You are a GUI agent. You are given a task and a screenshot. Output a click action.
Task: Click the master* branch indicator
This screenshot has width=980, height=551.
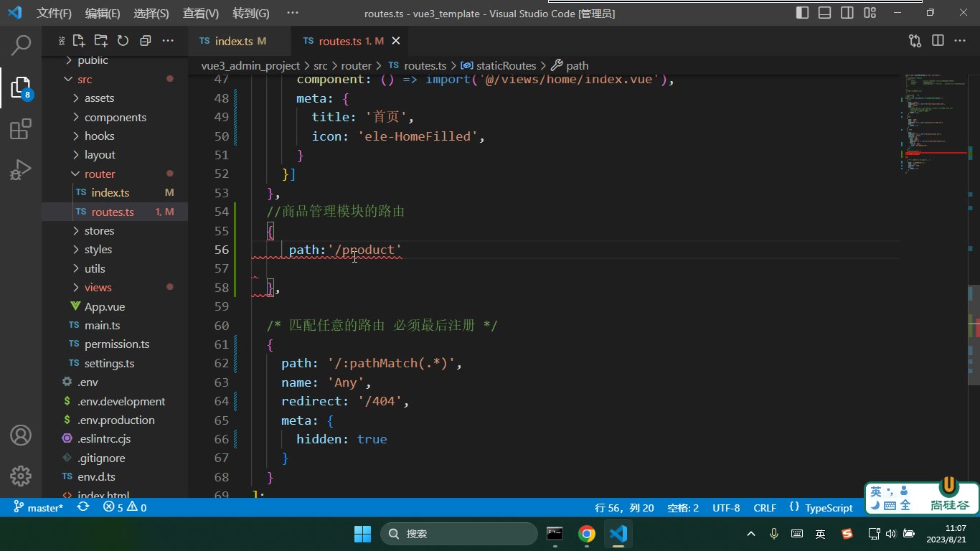39,507
